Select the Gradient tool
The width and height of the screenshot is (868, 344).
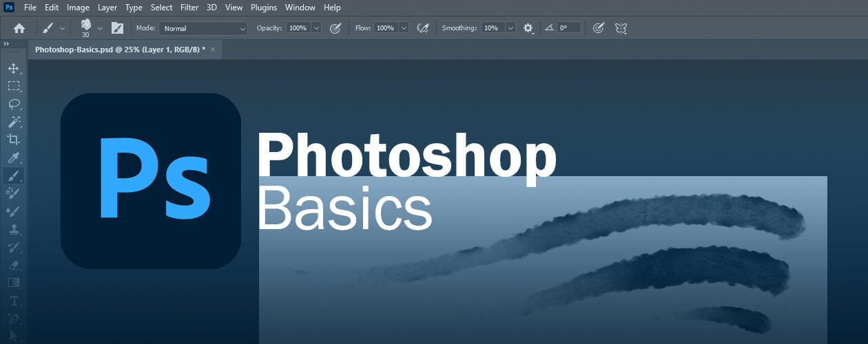pos(14,283)
